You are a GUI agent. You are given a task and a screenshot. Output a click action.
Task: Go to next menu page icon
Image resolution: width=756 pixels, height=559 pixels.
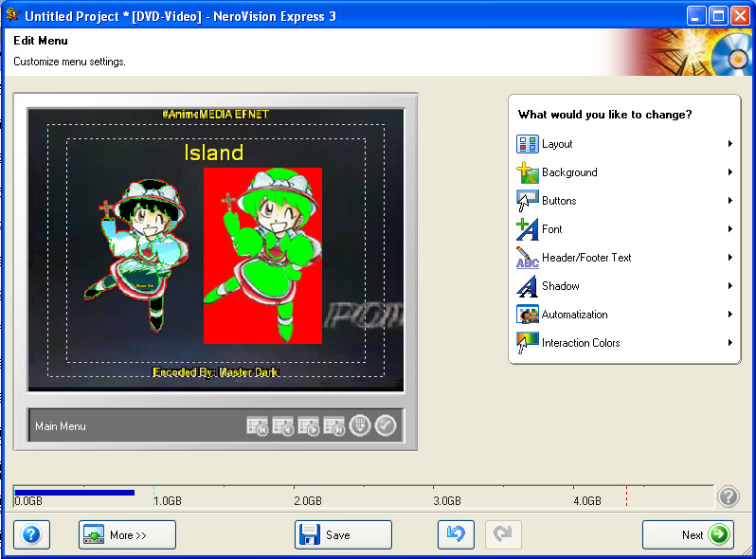tap(309, 425)
